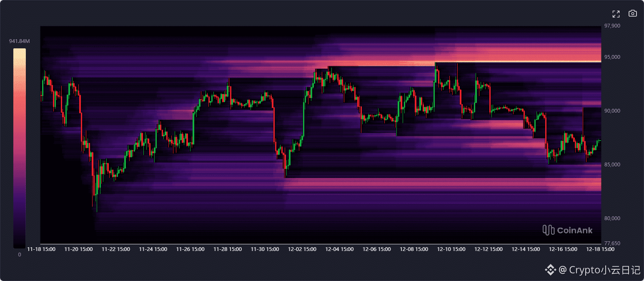Click the 11-18 15:00 time marker

41,249
